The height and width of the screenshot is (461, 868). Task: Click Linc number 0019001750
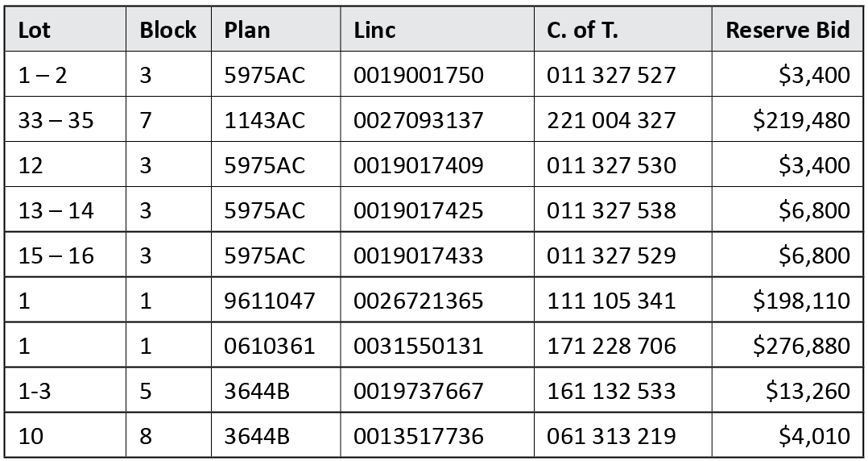(419, 75)
